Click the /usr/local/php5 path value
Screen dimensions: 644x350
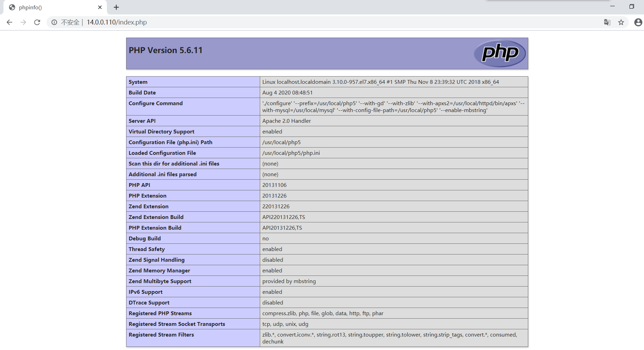[x=282, y=142]
